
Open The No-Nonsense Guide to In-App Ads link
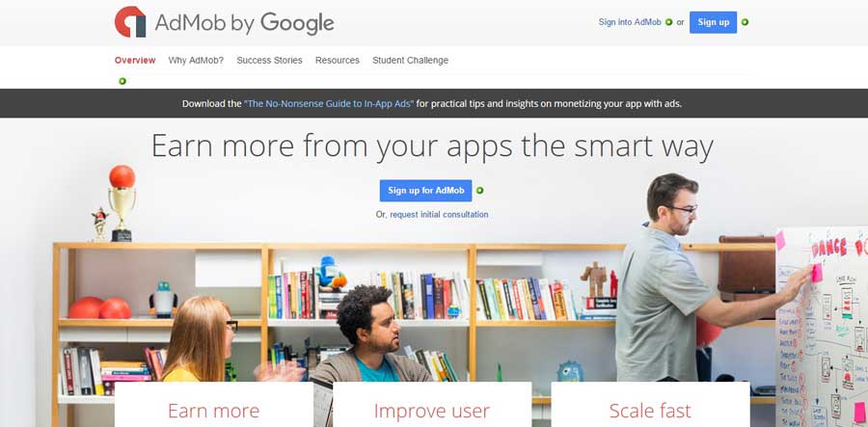point(329,103)
